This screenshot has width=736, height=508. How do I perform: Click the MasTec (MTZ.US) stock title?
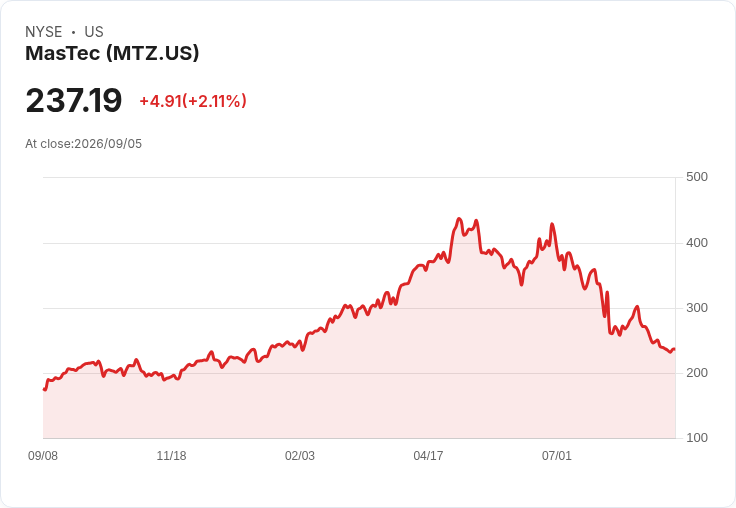tap(112, 53)
